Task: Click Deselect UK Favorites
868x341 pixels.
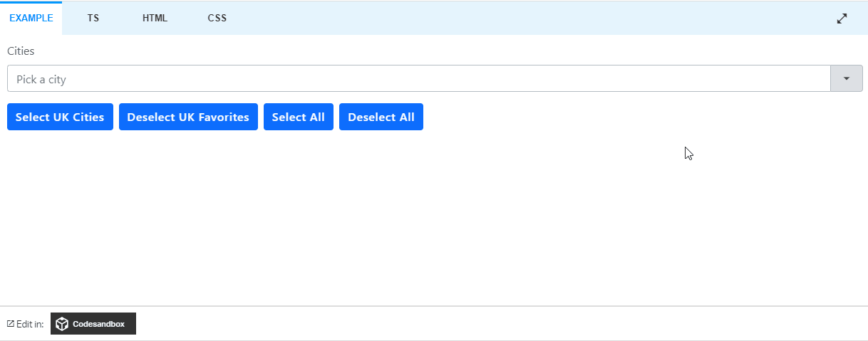Action: coord(188,117)
